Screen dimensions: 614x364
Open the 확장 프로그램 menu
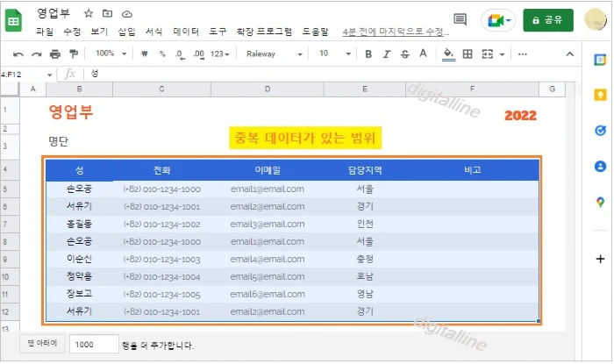(x=264, y=32)
